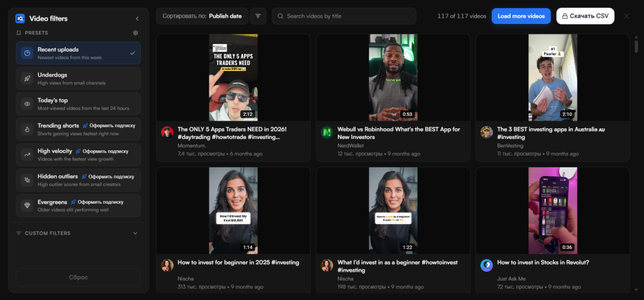Click Load more videos button
This screenshot has height=300, width=644.
point(521,16)
